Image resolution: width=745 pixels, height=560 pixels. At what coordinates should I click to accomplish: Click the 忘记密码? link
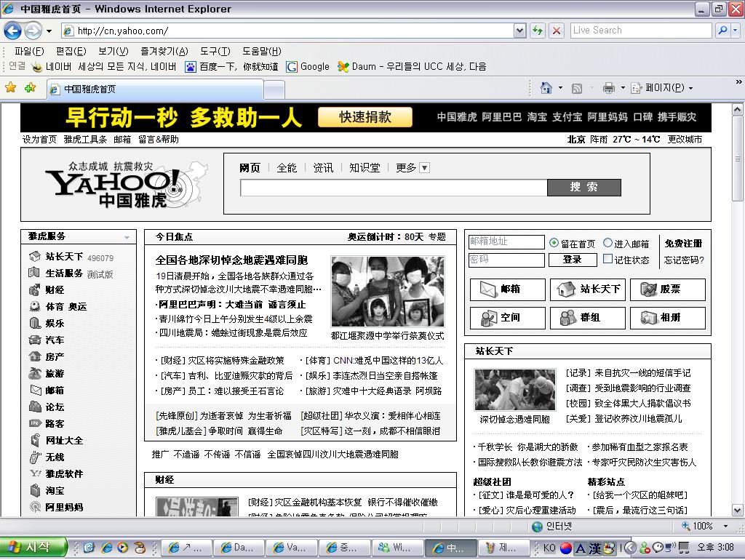pos(684,260)
